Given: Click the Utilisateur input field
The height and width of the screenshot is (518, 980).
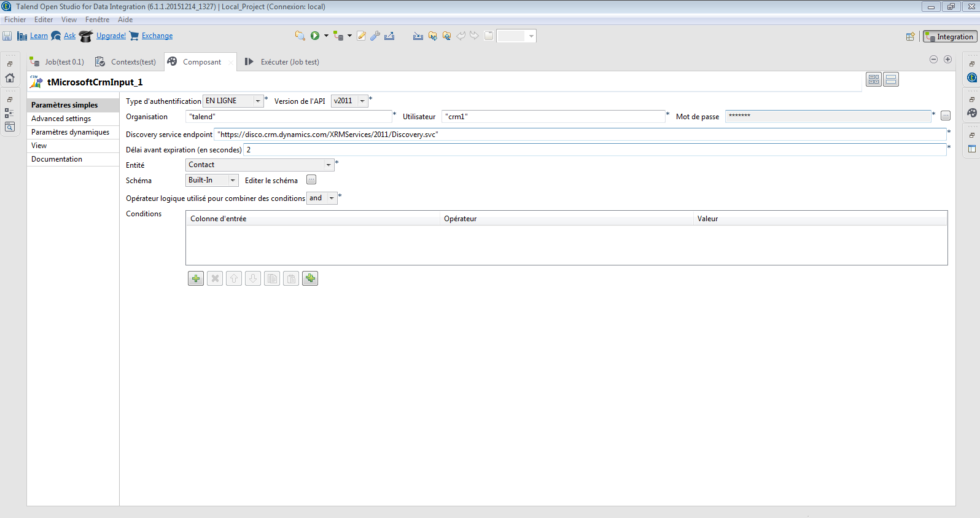Looking at the screenshot, I should tap(553, 117).
